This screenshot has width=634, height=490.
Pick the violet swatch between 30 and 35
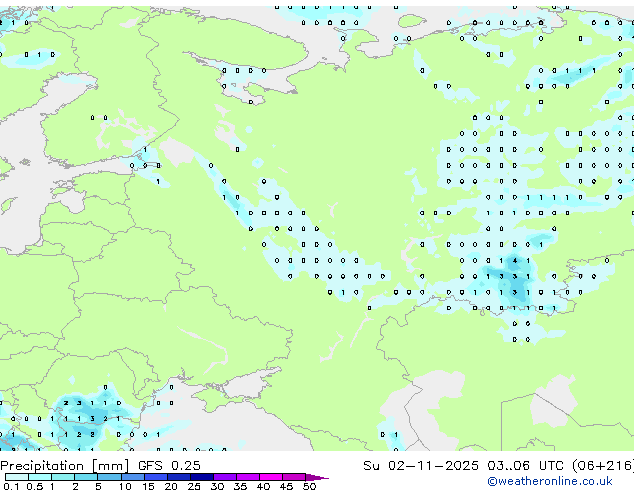coord(224,477)
